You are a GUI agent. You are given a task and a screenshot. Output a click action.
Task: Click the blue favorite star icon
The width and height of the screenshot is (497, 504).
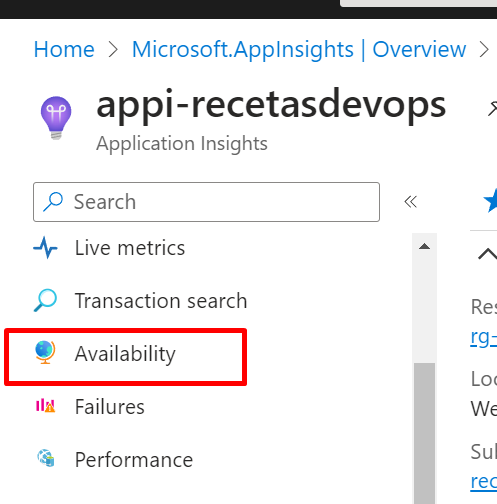[490, 200]
